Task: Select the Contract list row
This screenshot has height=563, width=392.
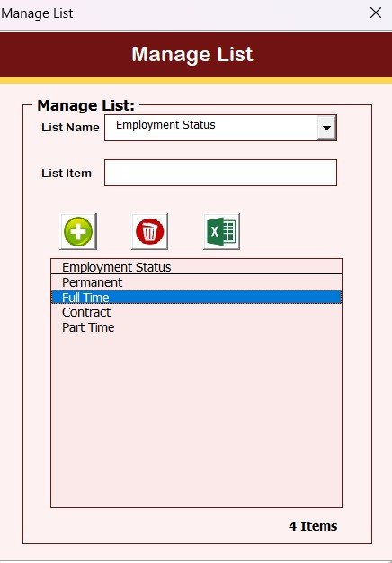Action: [x=196, y=312]
